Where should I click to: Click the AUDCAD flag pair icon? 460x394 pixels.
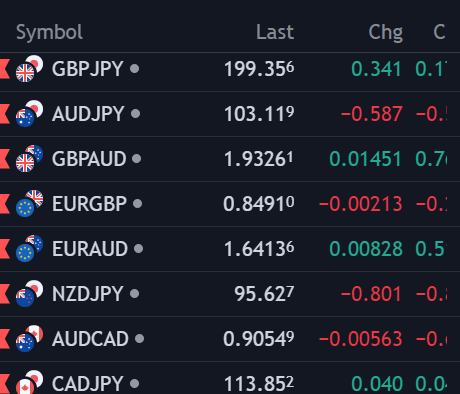coord(30,339)
